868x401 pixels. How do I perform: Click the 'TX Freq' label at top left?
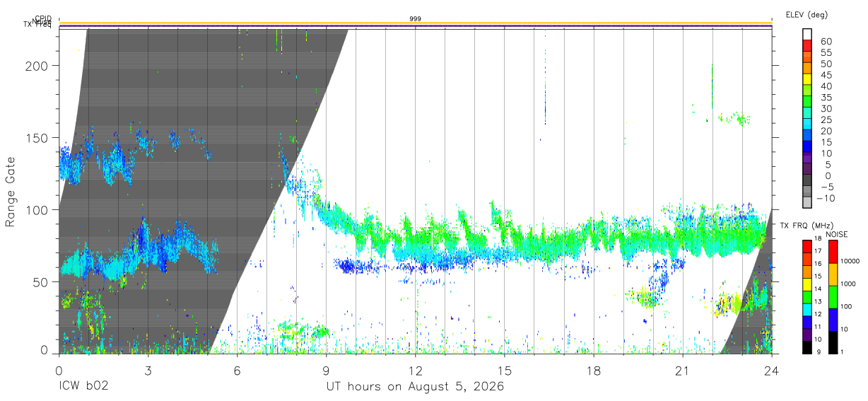(x=37, y=25)
